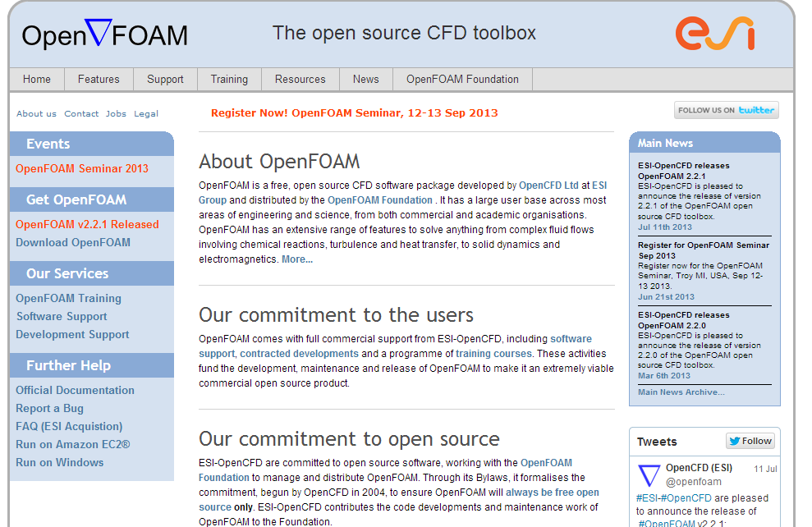Click OpenCFD Ltd link in About text
Image resolution: width=812 pixels, height=527 pixels.
(x=548, y=186)
